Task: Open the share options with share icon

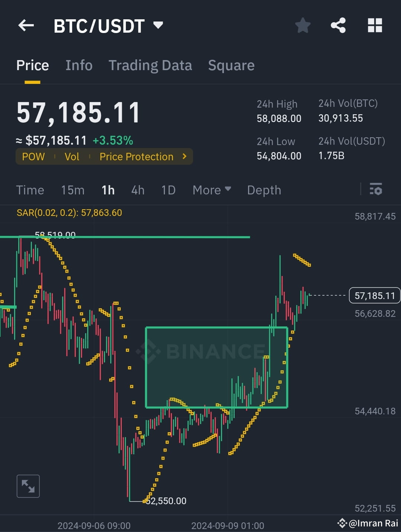Action: (x=338, y=25)
